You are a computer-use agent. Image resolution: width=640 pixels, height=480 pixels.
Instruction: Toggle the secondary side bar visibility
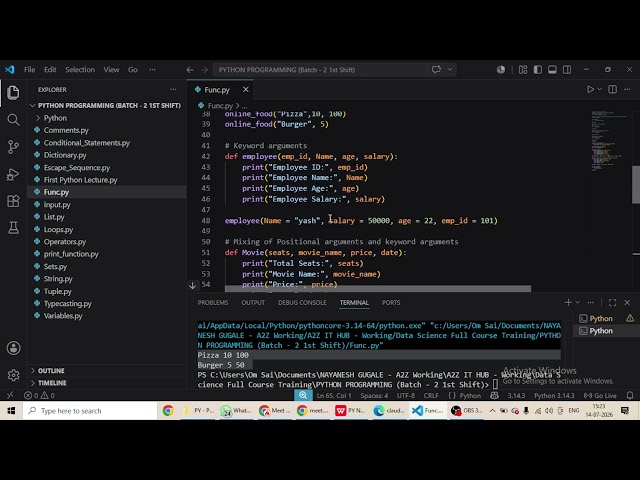click(x=567, y=70)
